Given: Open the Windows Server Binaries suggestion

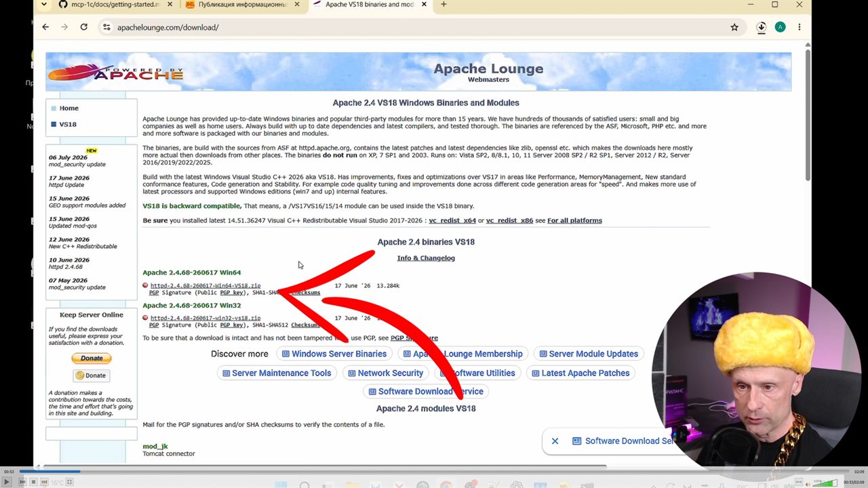Looking at the screenshot, I should 334,354.
